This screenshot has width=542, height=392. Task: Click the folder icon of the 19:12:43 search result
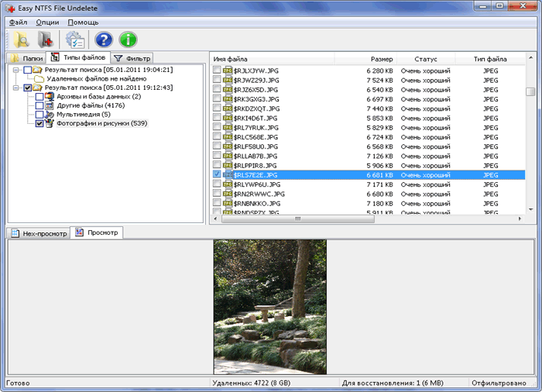click(37, 88)
